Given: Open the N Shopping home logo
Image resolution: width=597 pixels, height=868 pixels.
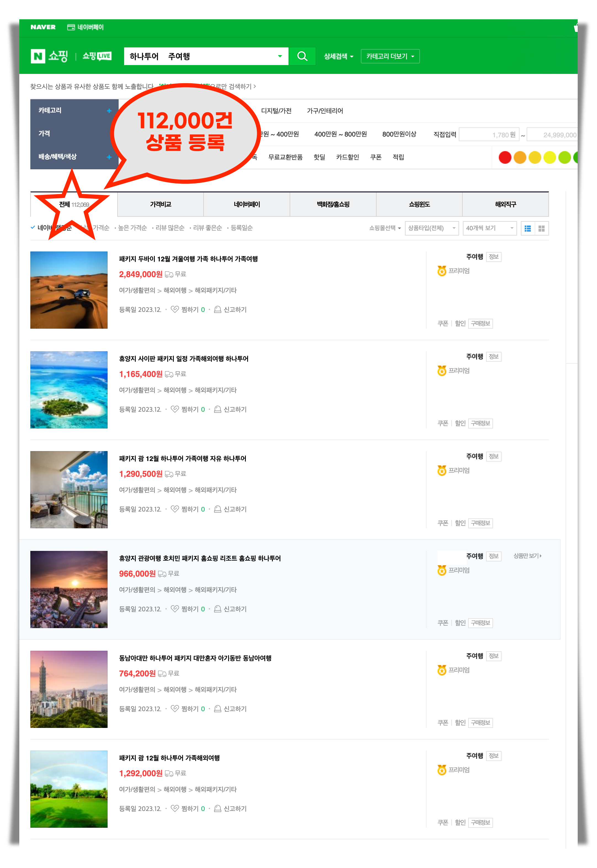Looking at the screenshot, I should click(49, 56).
